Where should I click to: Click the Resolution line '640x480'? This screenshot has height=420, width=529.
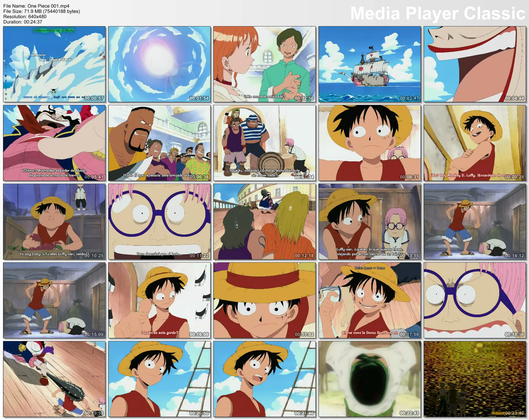click(25, 17)
